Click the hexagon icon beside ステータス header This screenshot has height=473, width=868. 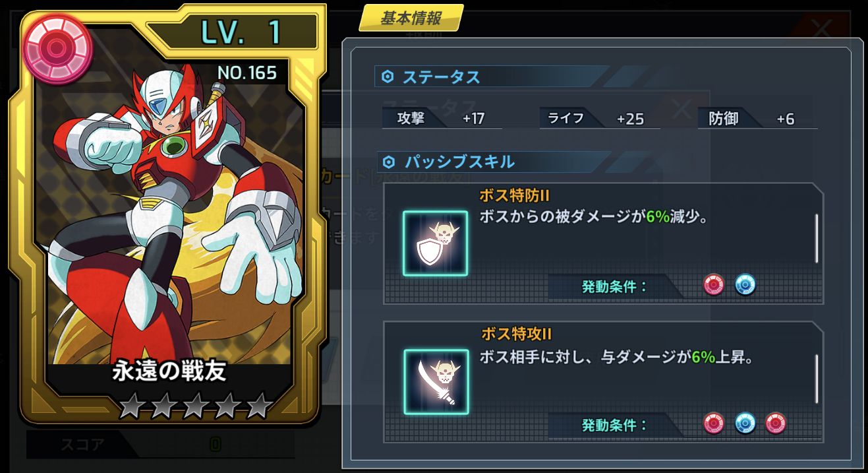point(388,77)
